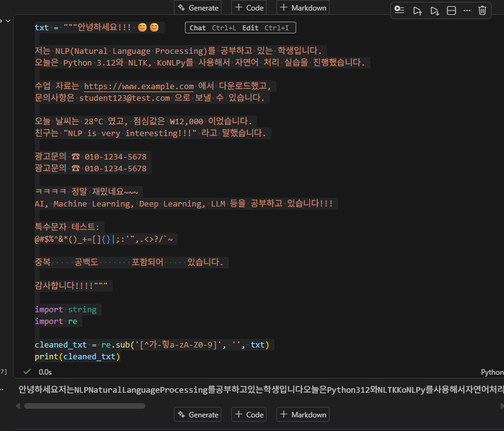Image resolution: width=504 pixels, height=431 pixels.
Task: Click '특수문자 테스트:' line
Action: (67, 227)
